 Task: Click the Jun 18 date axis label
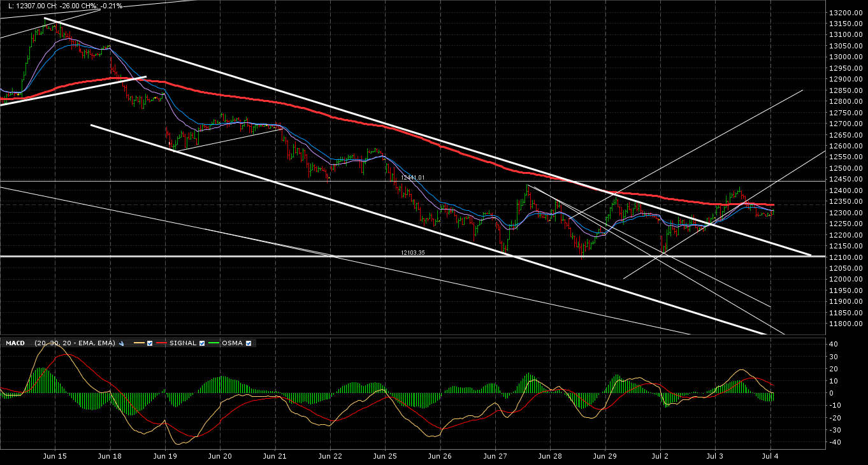110,456
